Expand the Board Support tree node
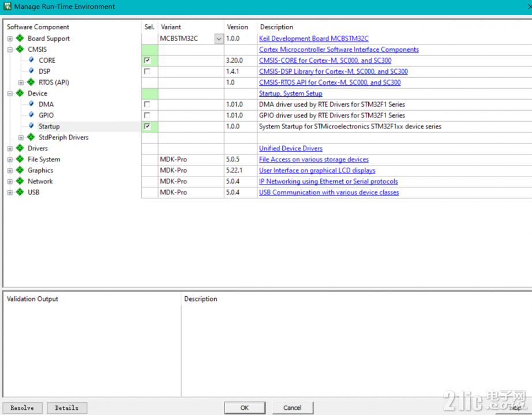This screenshot has height=415, width=532. [x=10, y=39]
